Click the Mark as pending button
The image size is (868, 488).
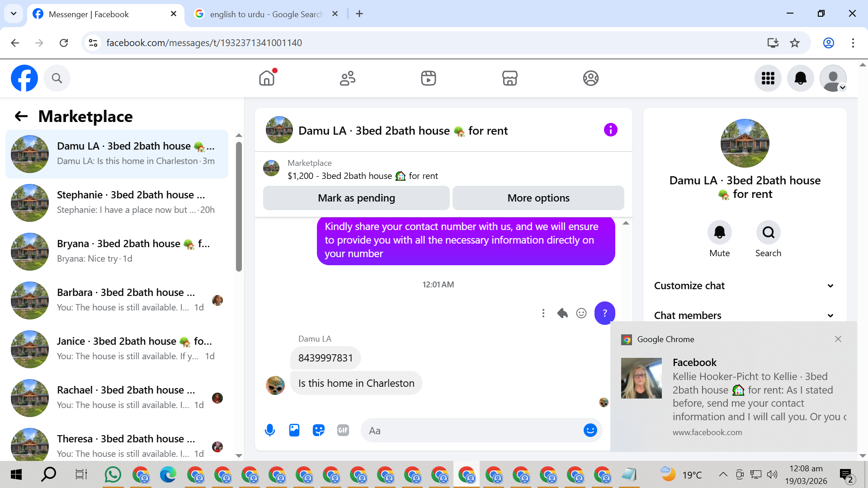356,198
